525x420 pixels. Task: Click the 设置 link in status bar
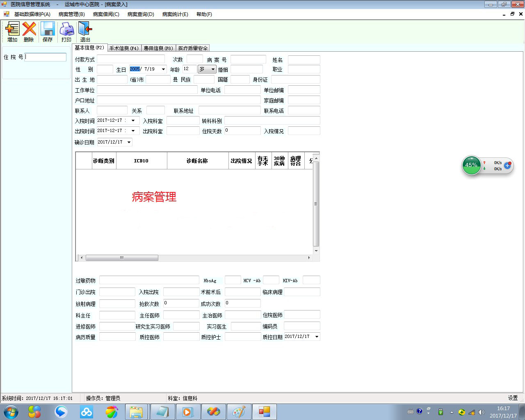pos(513,398)
